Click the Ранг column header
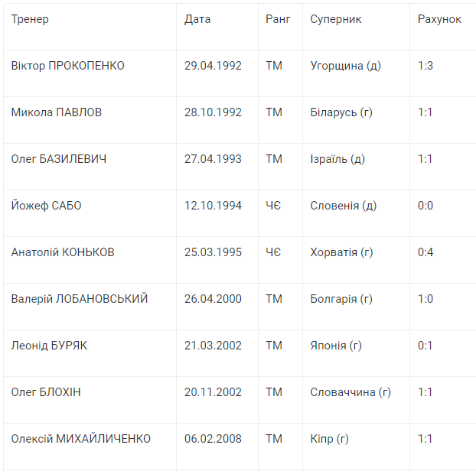 point(278,19)
